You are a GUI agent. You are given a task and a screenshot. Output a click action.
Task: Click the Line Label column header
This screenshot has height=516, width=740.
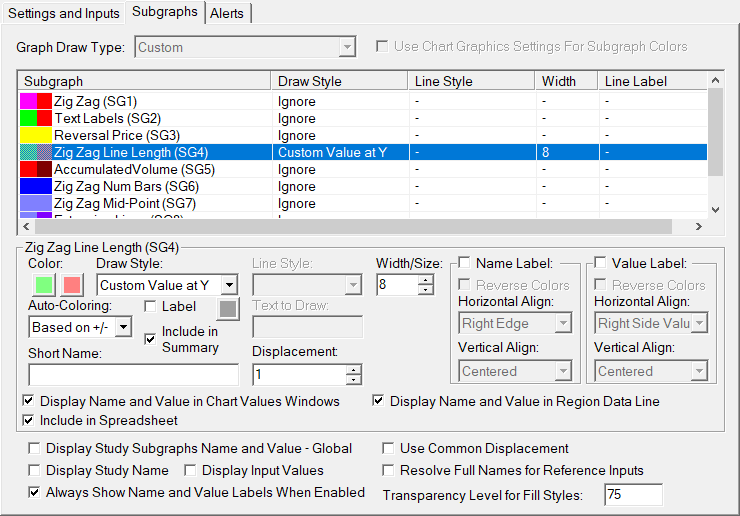(650, 81)
